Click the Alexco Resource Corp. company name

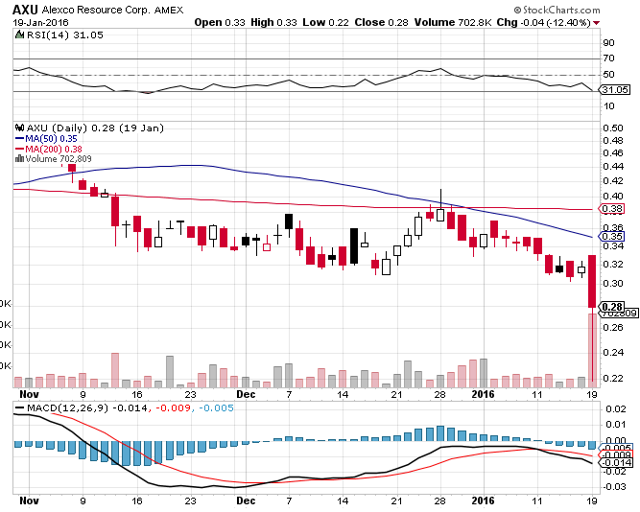click(x=96, y=10)
